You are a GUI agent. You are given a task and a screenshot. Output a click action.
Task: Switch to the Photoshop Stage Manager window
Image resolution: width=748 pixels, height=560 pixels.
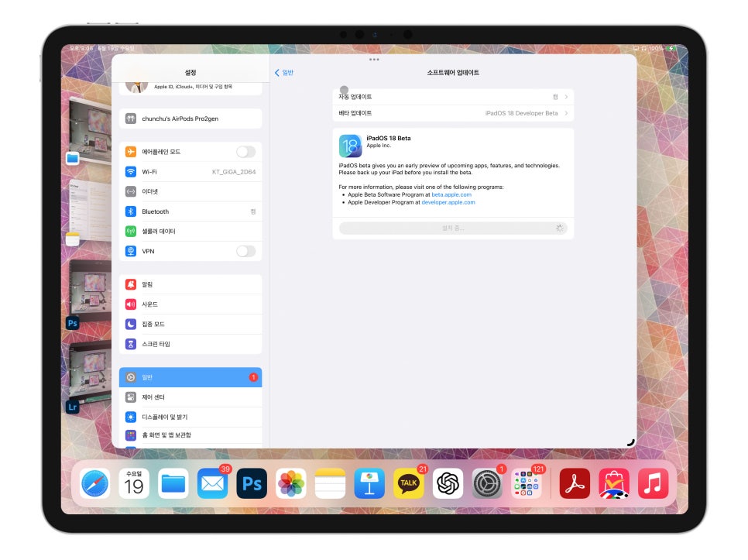90,292
